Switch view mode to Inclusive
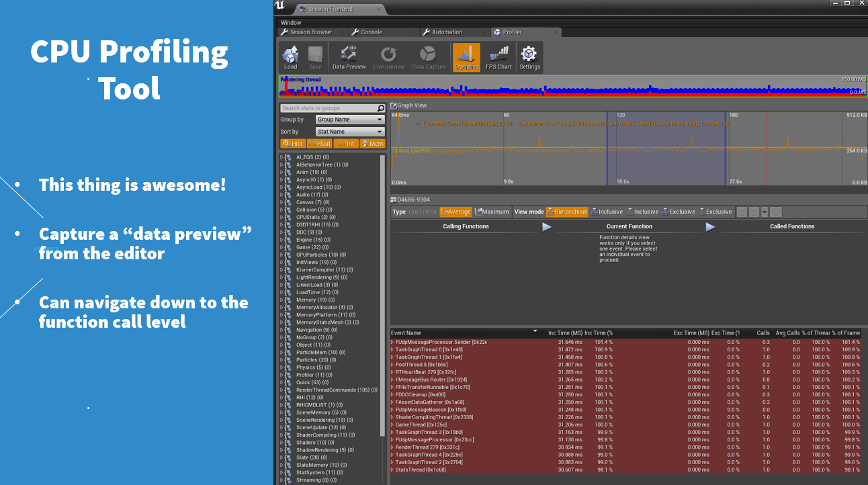Screen dimensions: 868x485 [608, 211]
